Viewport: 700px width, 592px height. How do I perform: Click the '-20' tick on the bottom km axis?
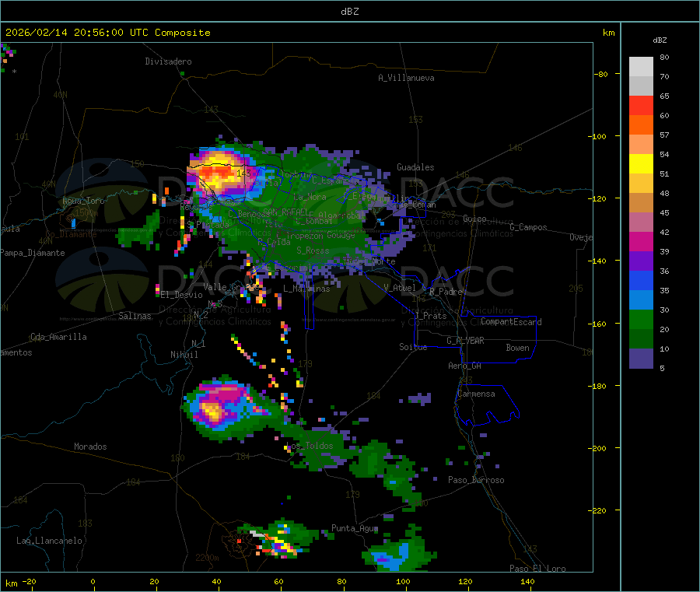coord(30,581)
